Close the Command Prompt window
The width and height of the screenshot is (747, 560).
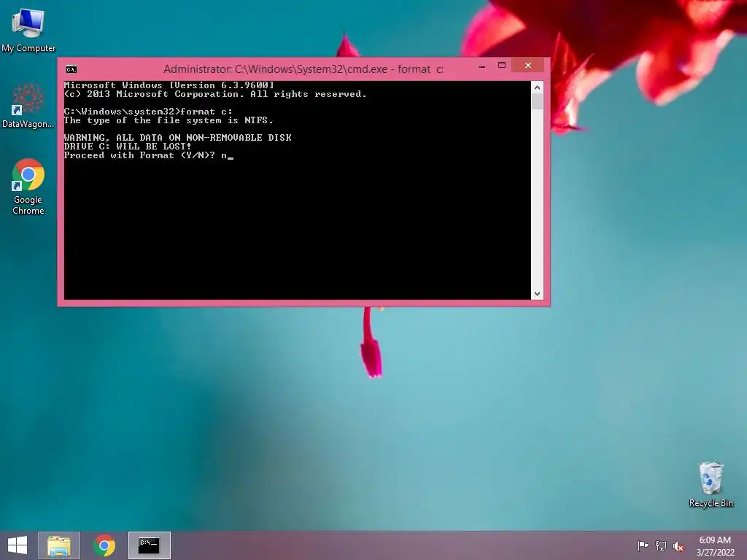[x=528, y=65]
